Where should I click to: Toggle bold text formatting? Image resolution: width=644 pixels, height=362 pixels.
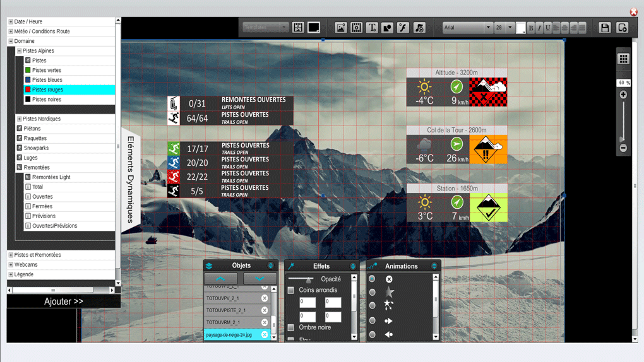(530, 28)
